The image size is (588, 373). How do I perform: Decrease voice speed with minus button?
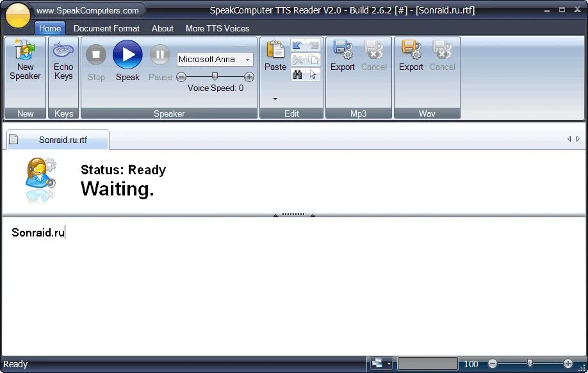181,78
